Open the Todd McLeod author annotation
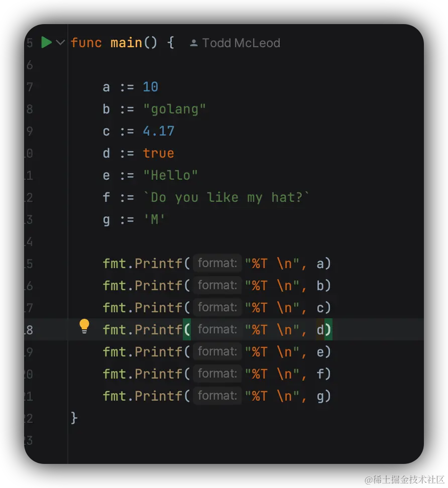 point(241,43)
